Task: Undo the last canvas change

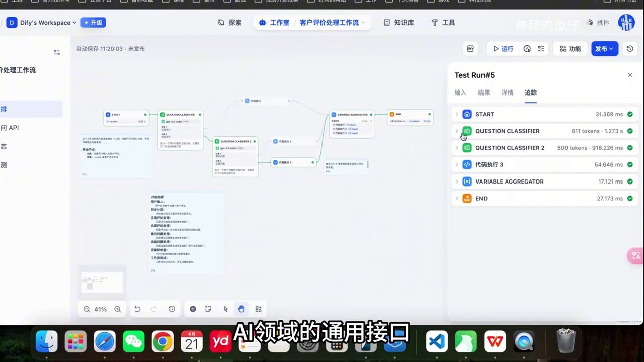Action: (x=137, y=309)
